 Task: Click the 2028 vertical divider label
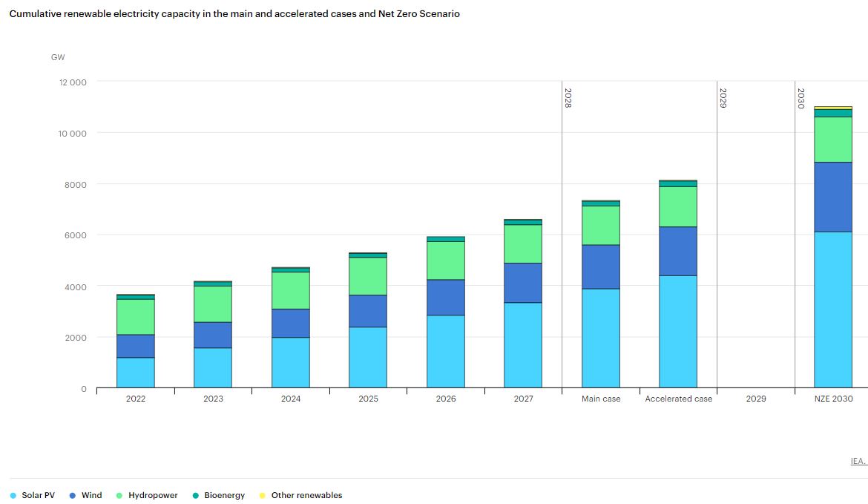pyautogui.click(x=568, y=99)
